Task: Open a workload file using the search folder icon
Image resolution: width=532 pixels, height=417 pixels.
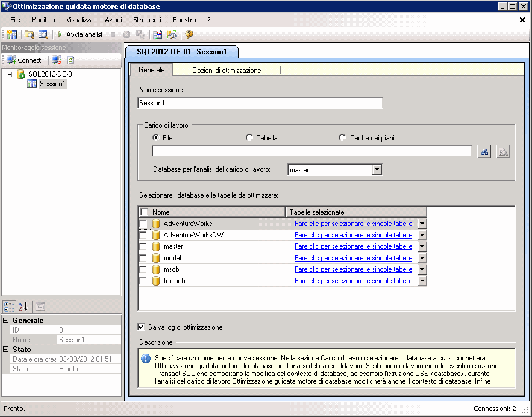Action: tap(28, 34)
